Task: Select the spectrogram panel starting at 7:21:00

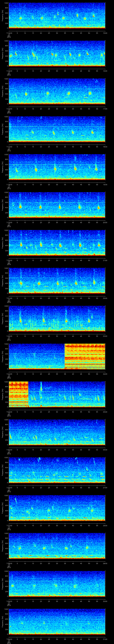Action: pyautogui.click(x=57, y=281)
